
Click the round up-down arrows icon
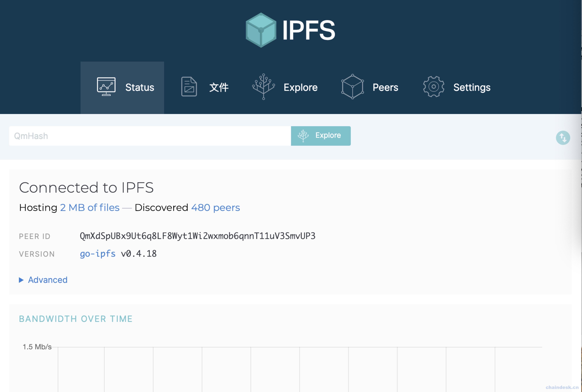[563, 138]
